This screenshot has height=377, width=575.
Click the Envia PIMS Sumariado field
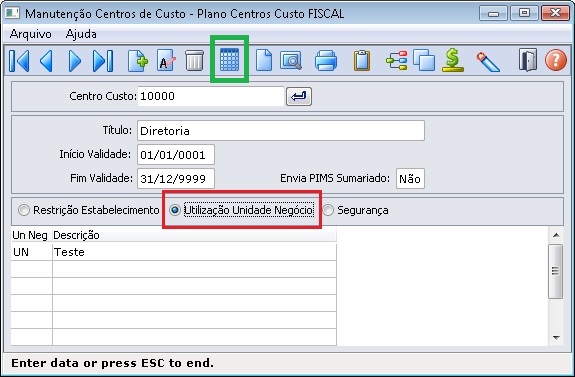point(410,179)
